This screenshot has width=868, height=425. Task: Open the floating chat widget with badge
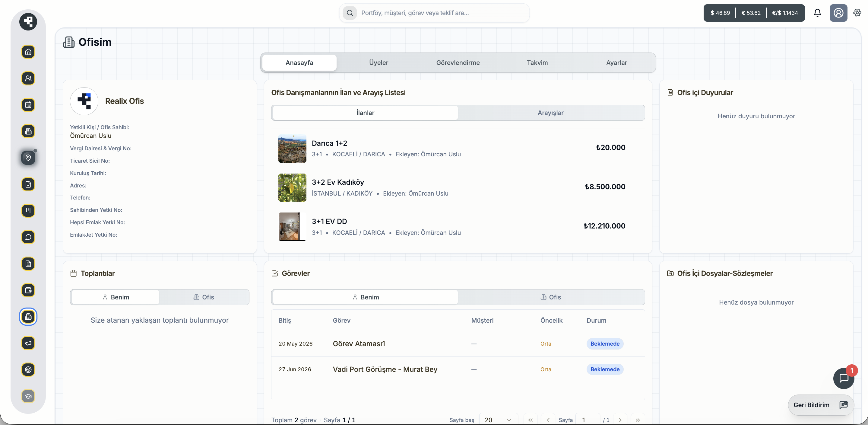[x=844, y=379]
